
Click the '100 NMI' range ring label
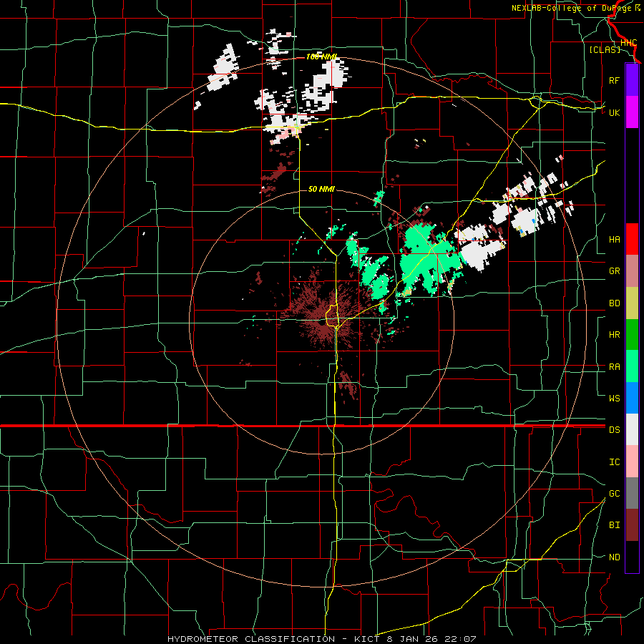point(321,57)
